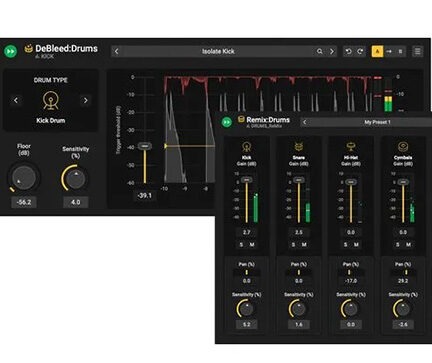432x363 pixels.
Task: Click the Snare channel icon
Action: (298, 147)
